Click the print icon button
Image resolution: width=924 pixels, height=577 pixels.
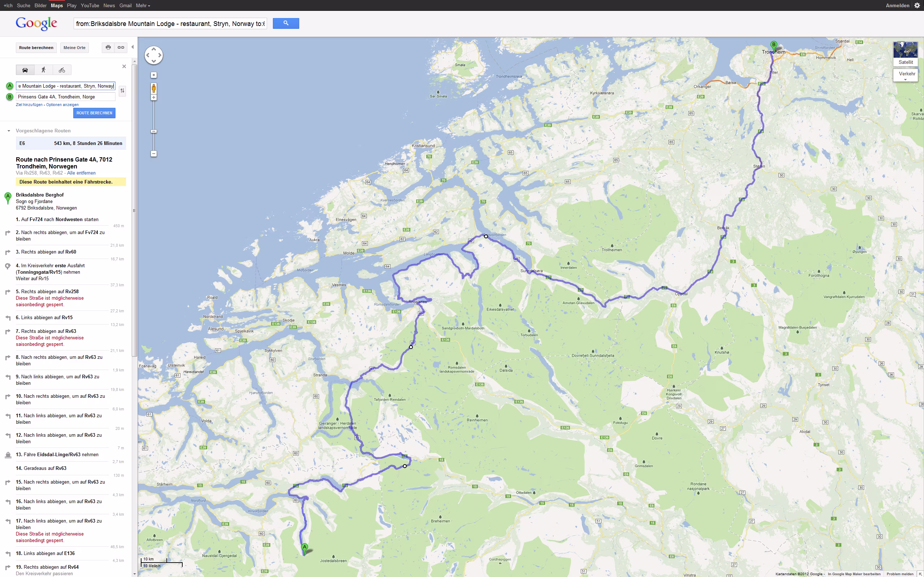[x=108, y=47]
